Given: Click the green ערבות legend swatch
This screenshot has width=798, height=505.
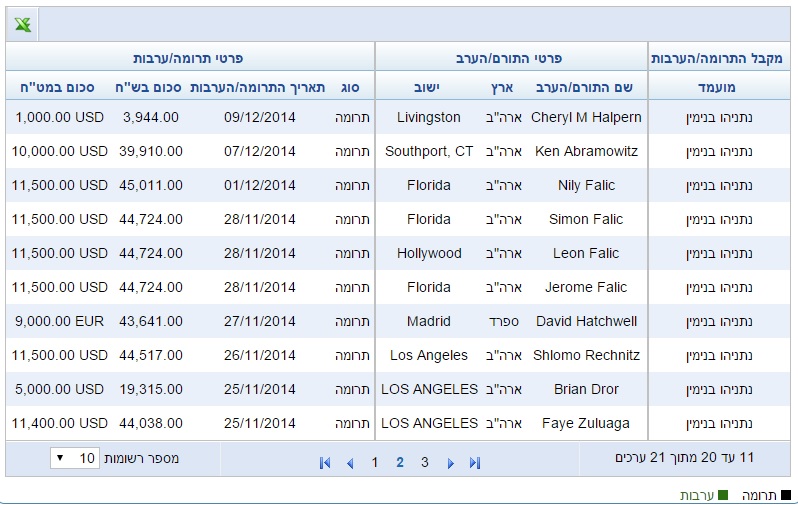Looking at the screenshot, I should pyautogui.click(x=723, y=495).
